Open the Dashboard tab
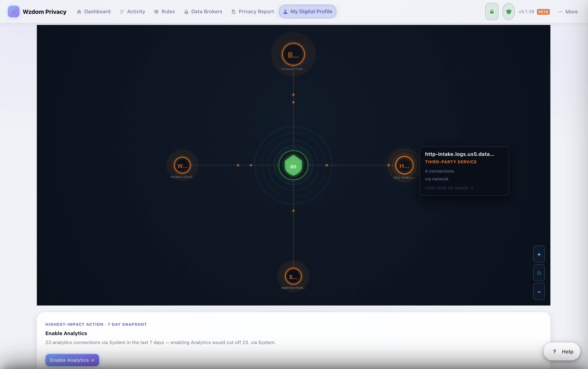Image resolution: width=588 pixels, height=369 pixels. [x=94, y=11]
